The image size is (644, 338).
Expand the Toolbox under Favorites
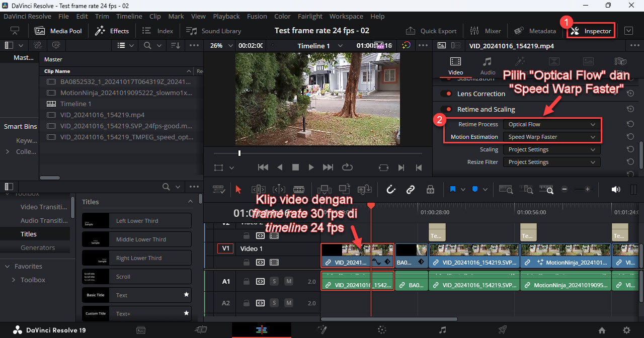click(14, 280)
